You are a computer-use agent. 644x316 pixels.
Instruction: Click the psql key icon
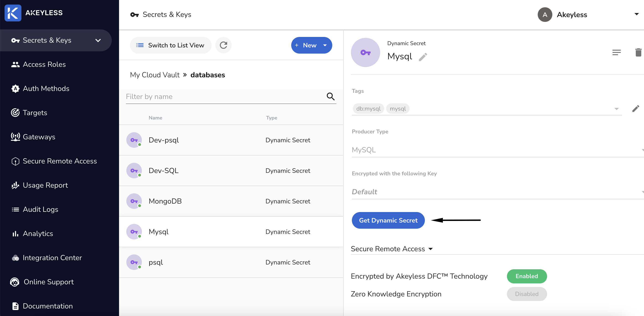[x=134, y=262]
